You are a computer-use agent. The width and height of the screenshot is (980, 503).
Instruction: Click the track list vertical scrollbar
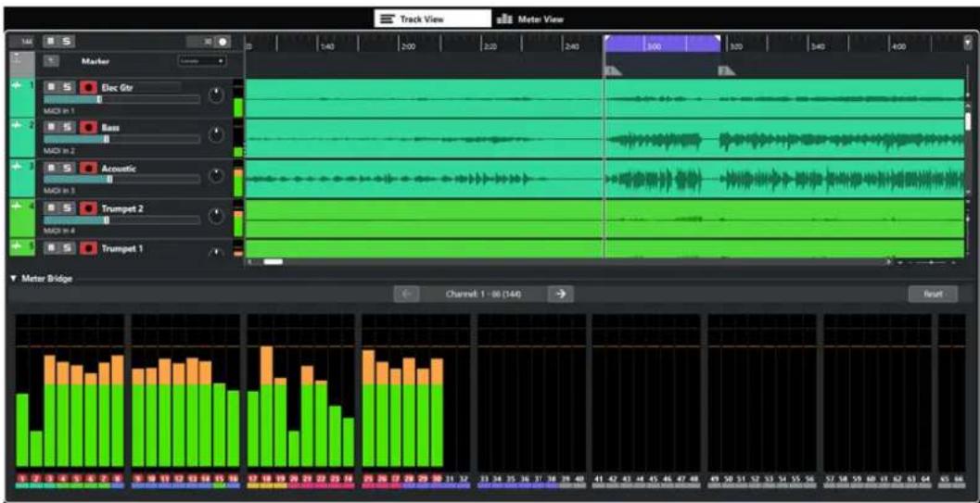(968, 121)
